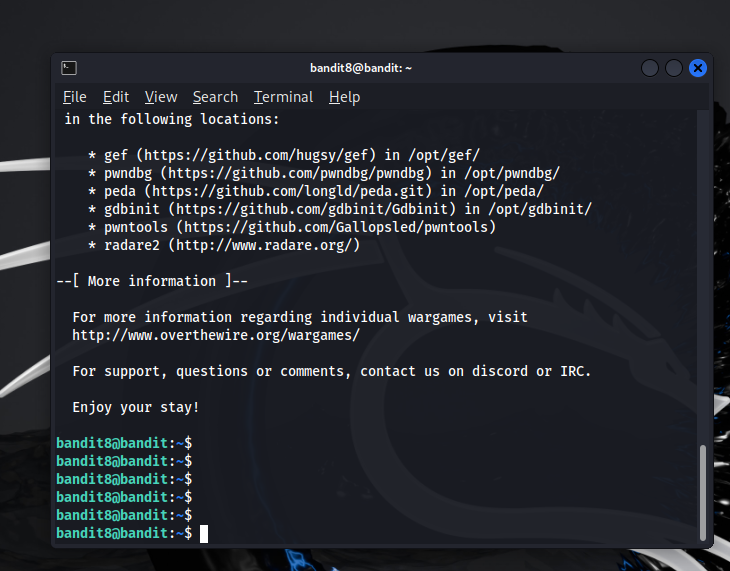Click the gef GitHub URL
Screen dimensions: 730x571
pos(257,155)
